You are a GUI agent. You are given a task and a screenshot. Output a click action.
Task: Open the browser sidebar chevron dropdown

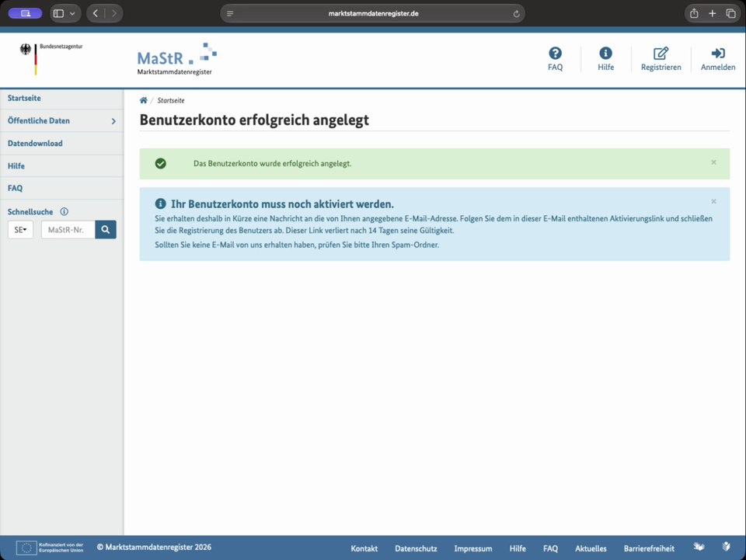pos(72,14)
